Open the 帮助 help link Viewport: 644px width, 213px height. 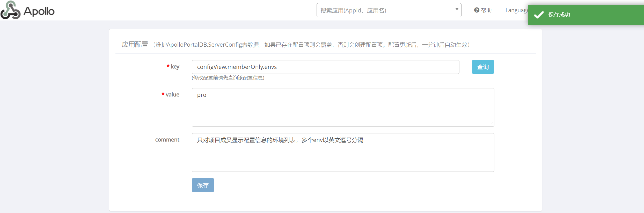[x=483, y=10]
